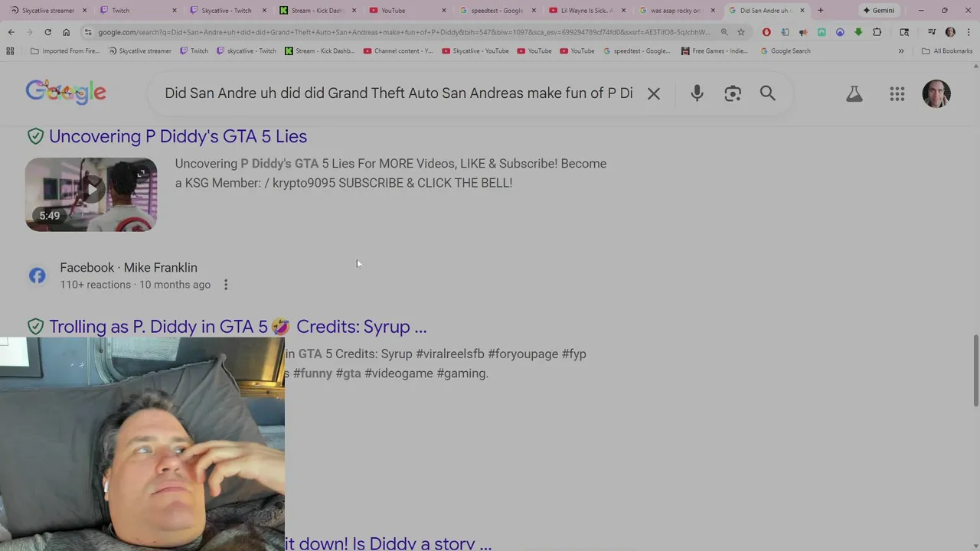Close the Did San Andre tab
980x551 pixels.
click(802, 11)
